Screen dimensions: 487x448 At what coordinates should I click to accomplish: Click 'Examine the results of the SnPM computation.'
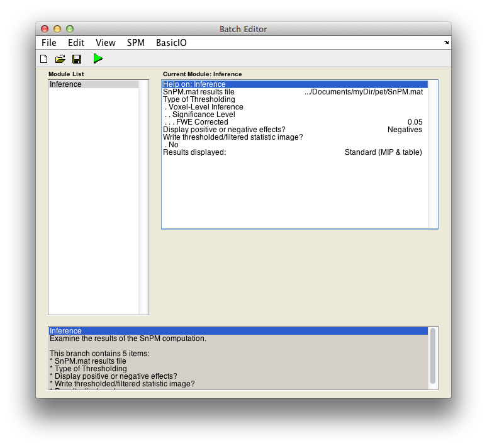128,339
